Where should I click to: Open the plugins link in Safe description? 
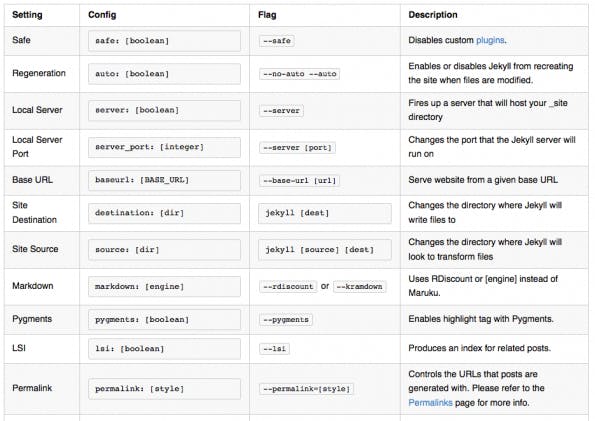click(x=490, y=40)
